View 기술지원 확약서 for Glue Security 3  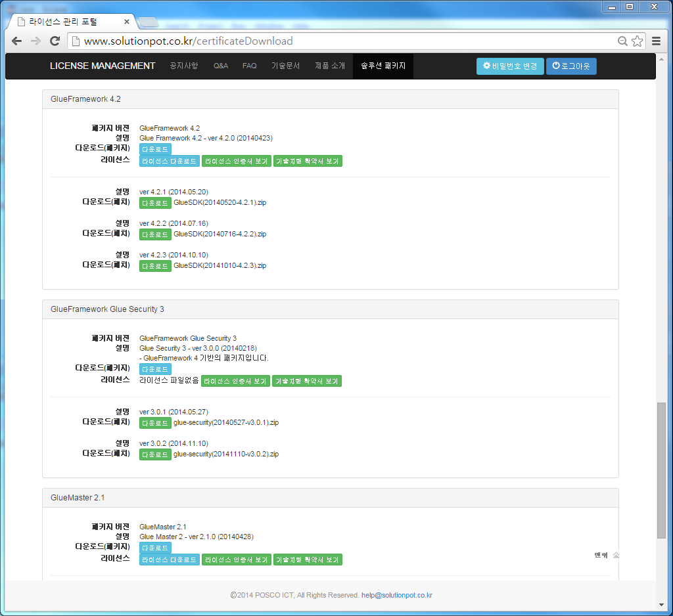coord(307,382)
